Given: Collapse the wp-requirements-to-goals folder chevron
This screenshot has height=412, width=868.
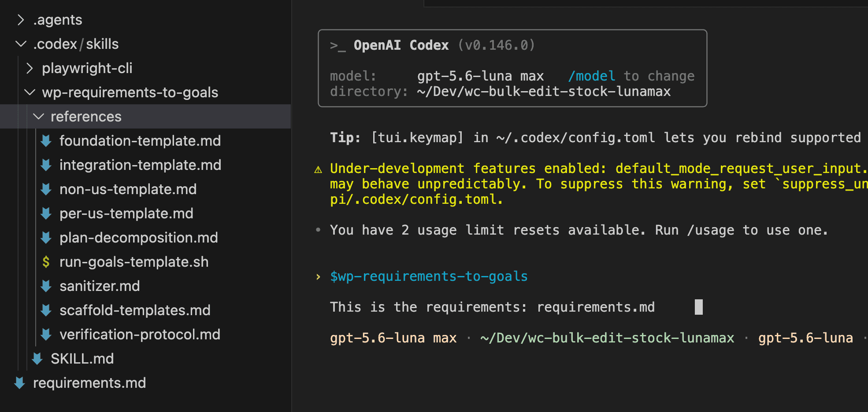Looking at the screenshot, I should (30, 92).
